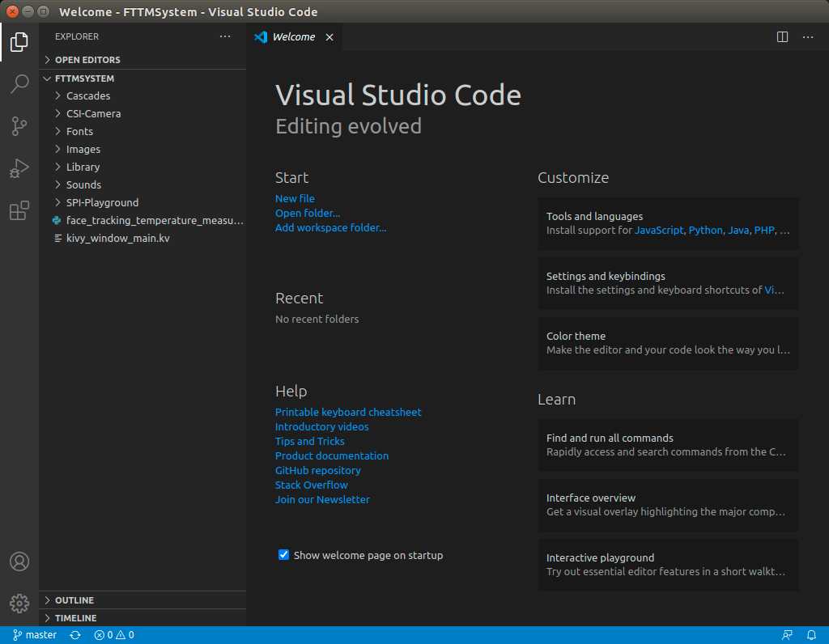
Task: Open Printable keyboard cheatsheet link
Action: point(348,412)
